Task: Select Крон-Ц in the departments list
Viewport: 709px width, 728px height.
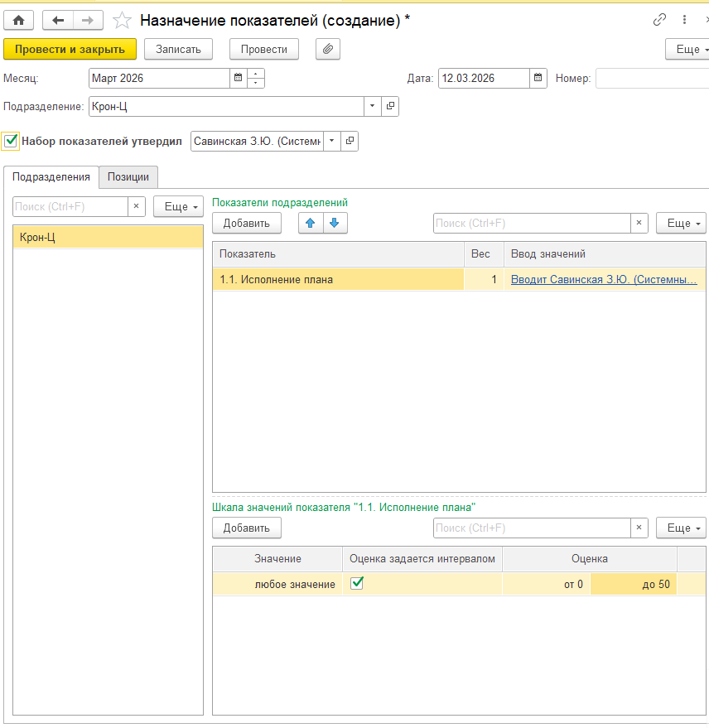Action: pyautogui.click(x=108, y=238)
